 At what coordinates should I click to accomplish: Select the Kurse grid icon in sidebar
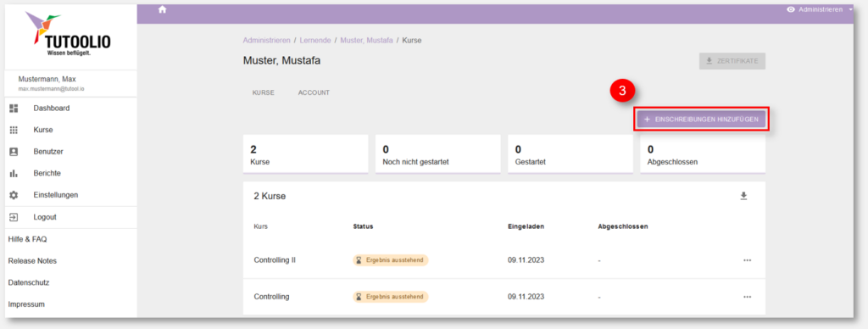click(x=14, y=130)
